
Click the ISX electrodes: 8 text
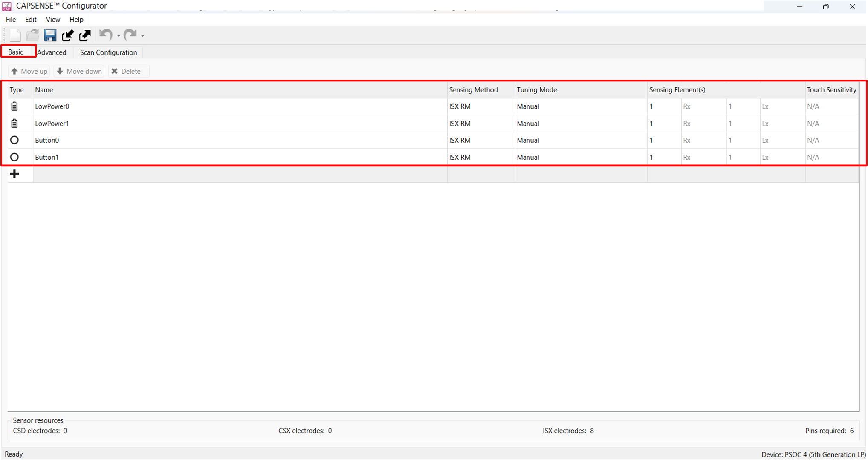pyautogui.click(x=568, y=431)
